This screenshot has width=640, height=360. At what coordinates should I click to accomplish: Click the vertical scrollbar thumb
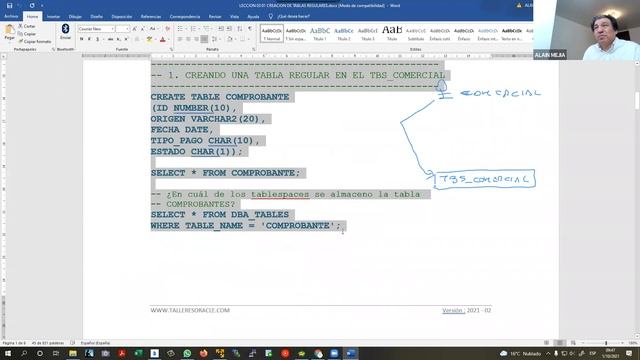637,100
